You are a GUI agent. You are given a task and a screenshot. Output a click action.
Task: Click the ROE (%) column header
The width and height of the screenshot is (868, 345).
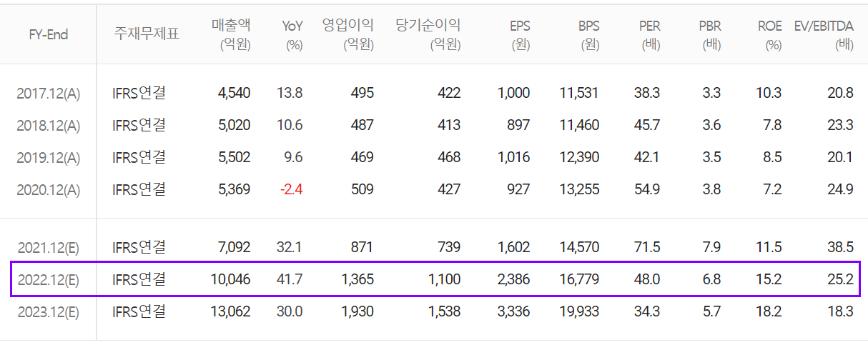[x=770, y=35]
